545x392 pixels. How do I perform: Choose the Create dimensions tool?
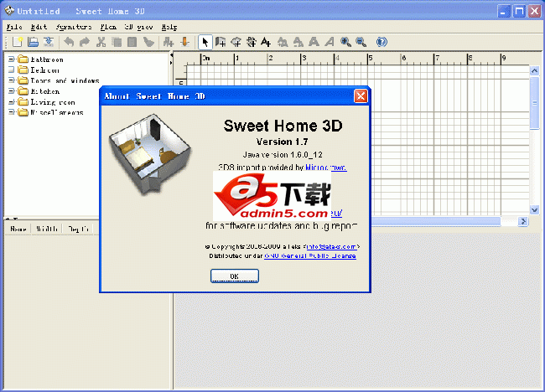coord(252,42)
